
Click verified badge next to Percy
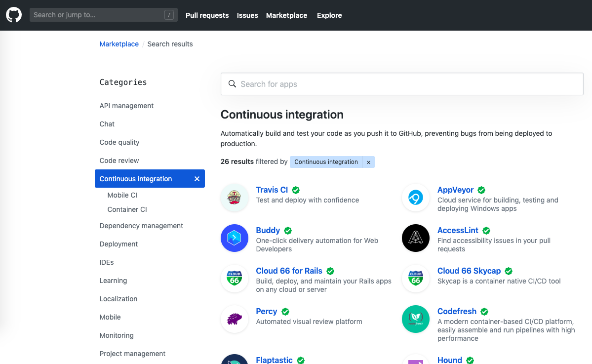point(285,312)
